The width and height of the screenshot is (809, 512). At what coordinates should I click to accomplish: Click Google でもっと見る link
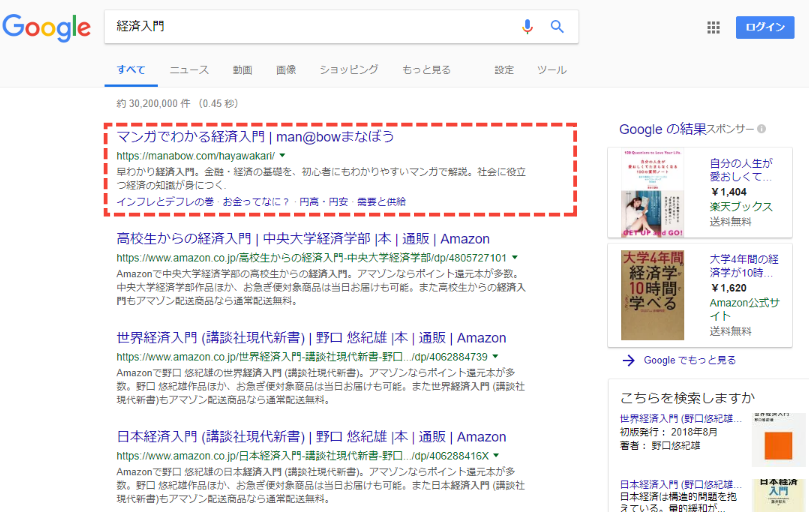click(690, 360)
